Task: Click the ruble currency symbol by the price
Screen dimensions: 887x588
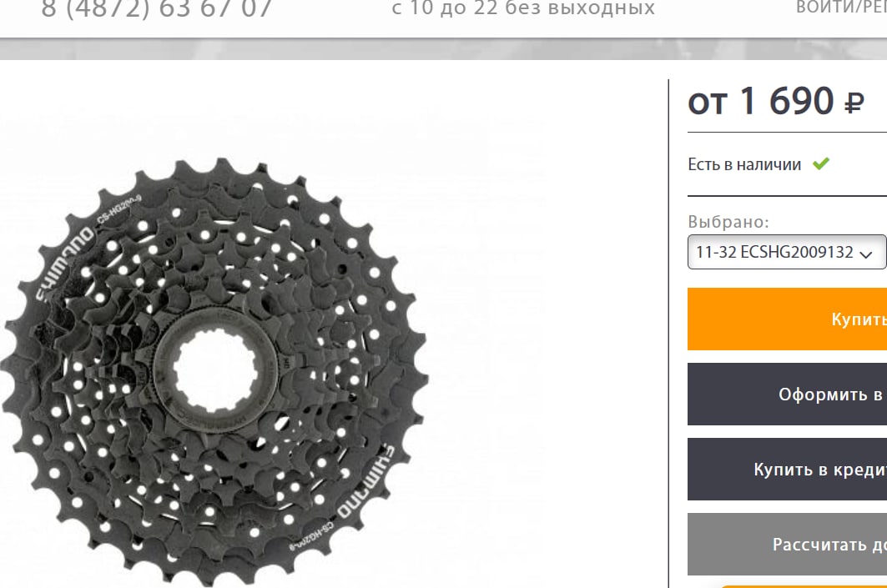Action: point(854,104)
